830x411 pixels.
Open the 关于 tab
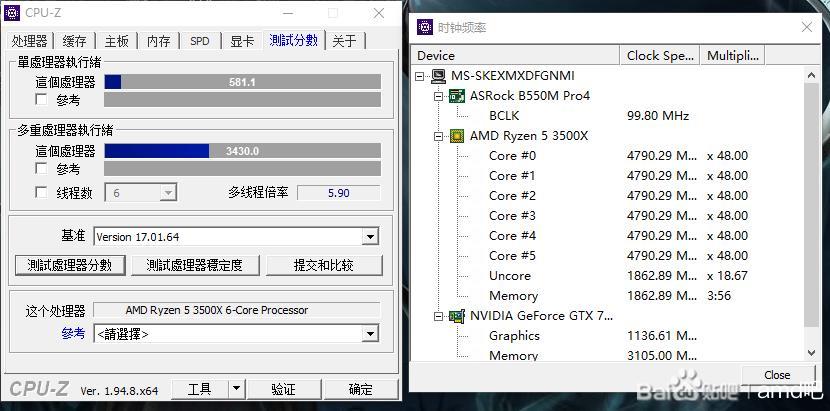coord(345,41)
